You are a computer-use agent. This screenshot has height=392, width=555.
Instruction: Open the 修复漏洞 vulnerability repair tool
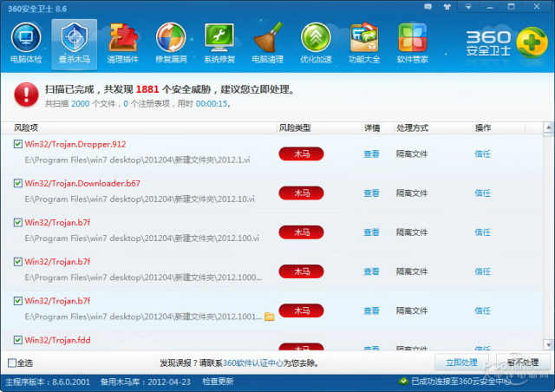(171, 43)
